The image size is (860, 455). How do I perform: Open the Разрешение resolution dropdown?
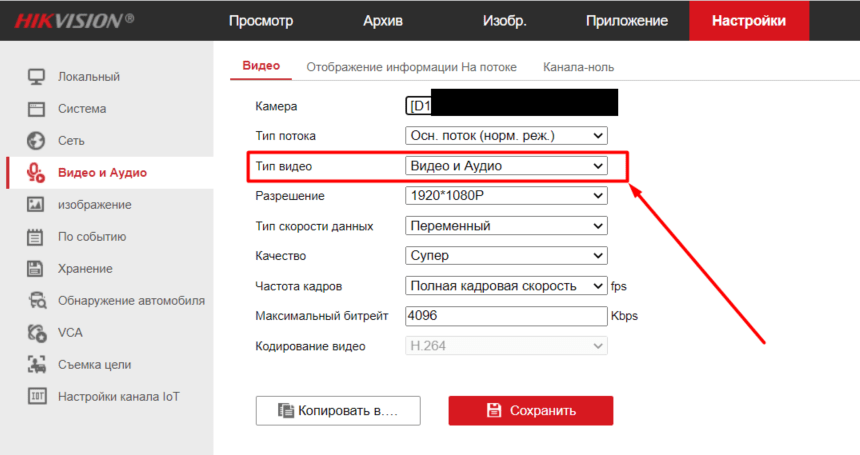[x=505, y=196]
